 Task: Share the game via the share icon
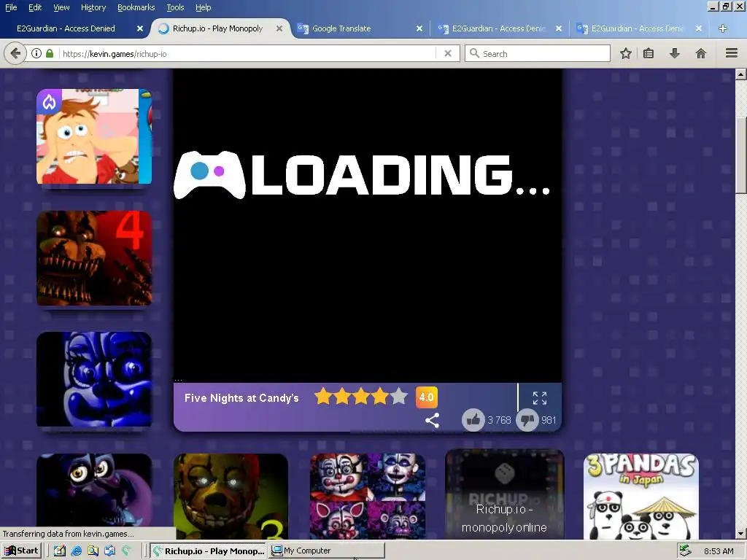pyautogui.click(x=432, y=420)
